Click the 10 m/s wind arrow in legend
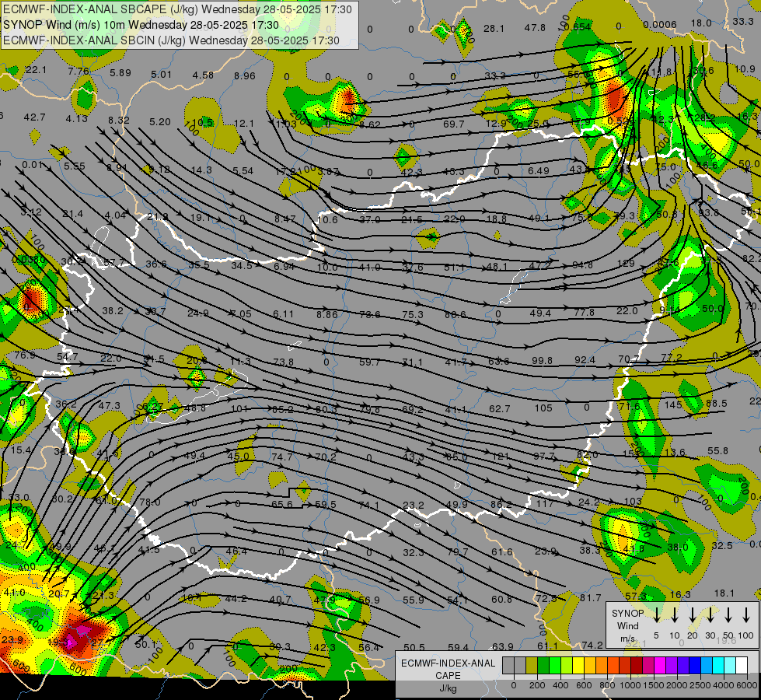Screen dimensions: 761x700 point(674,615)
